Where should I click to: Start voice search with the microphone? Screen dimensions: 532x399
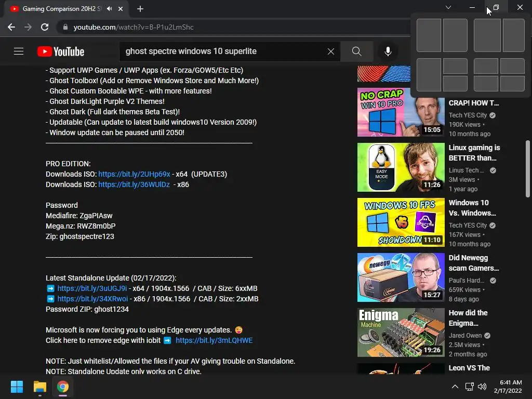point(388,51)
